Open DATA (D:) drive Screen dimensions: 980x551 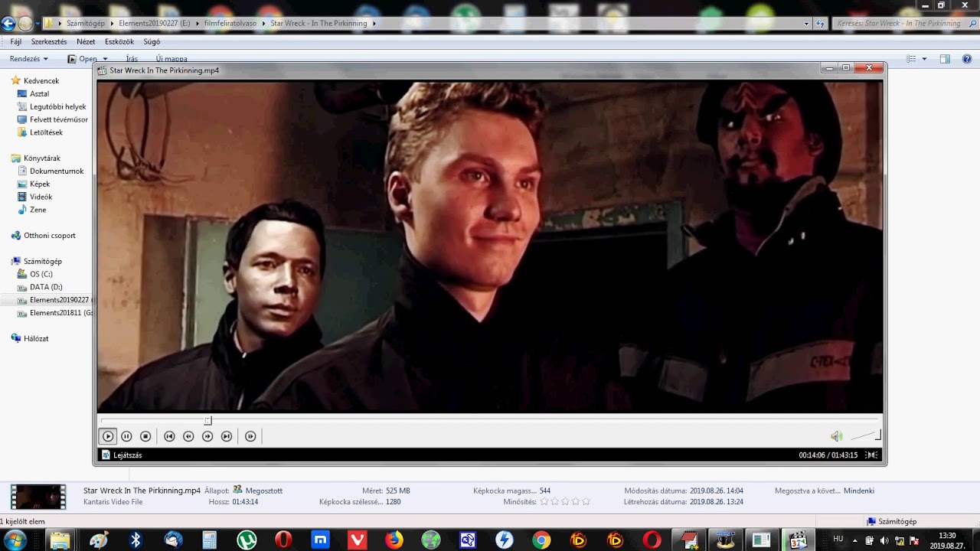(x=46, y=287)
